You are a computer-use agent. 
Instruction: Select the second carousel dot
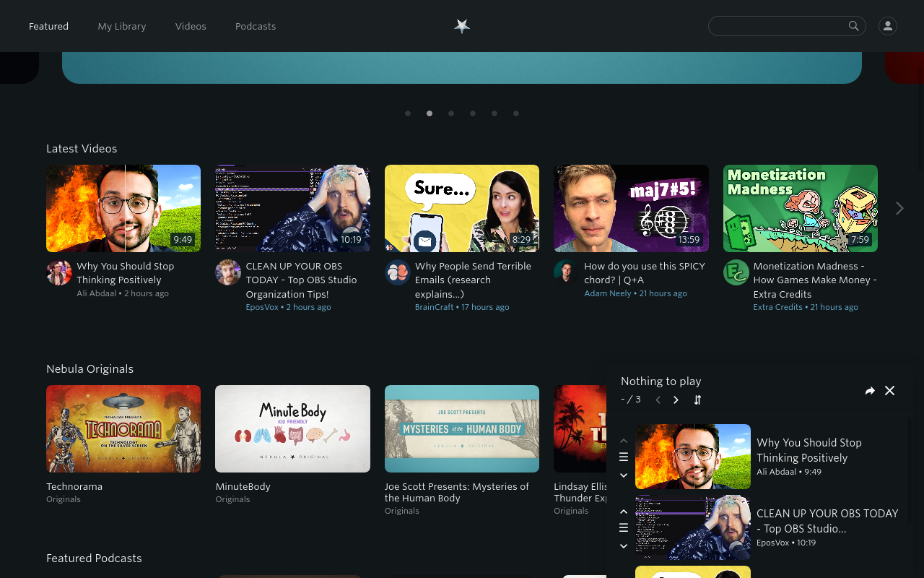pos(430,113)
